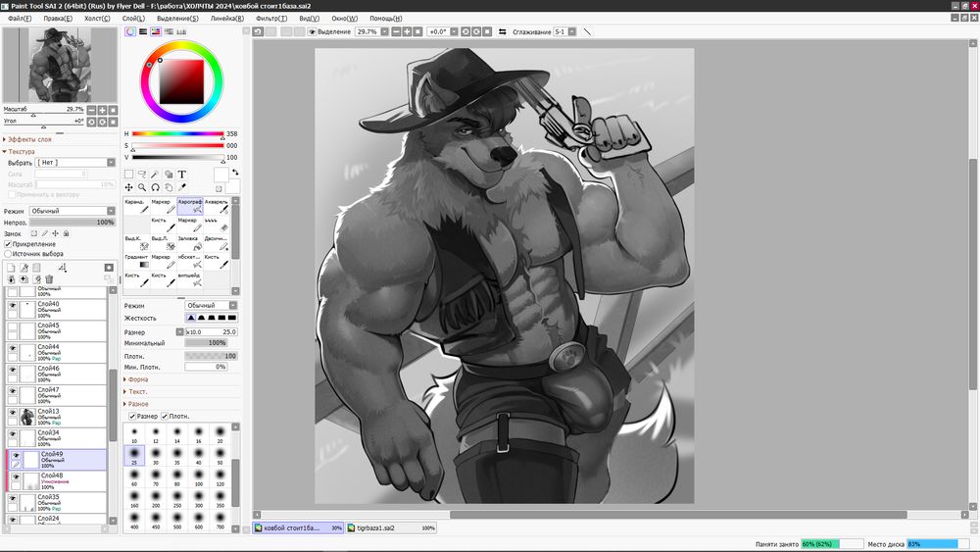Select the magic wand tool
The image size is (980, 552).
pyautogui.click(x=155, y=175)
